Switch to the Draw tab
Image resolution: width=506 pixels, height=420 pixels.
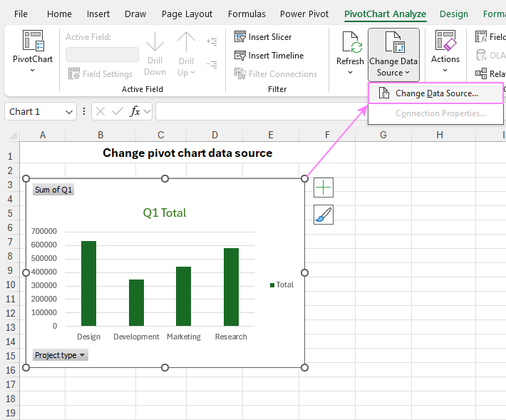click(x=135, y=14)
